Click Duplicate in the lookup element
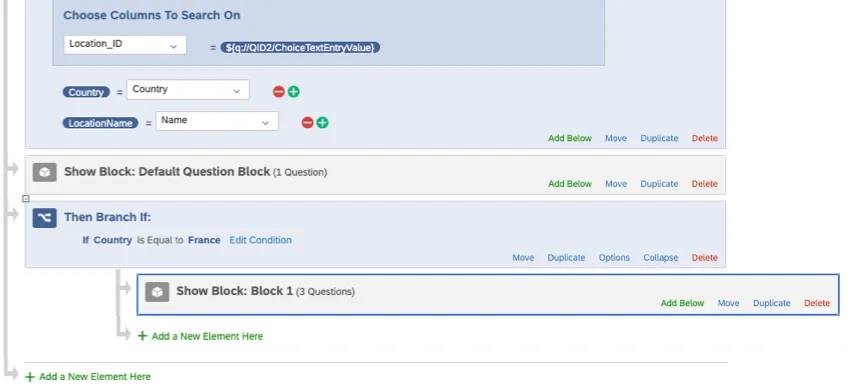This screenshot has height=388, width=850. coord(659,138)
